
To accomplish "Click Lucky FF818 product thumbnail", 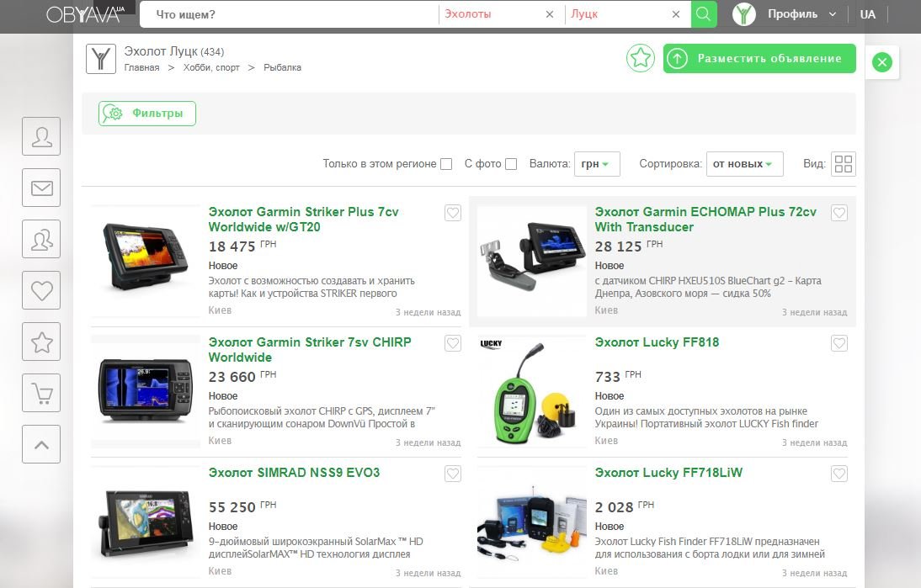I will tap(532, 391).
